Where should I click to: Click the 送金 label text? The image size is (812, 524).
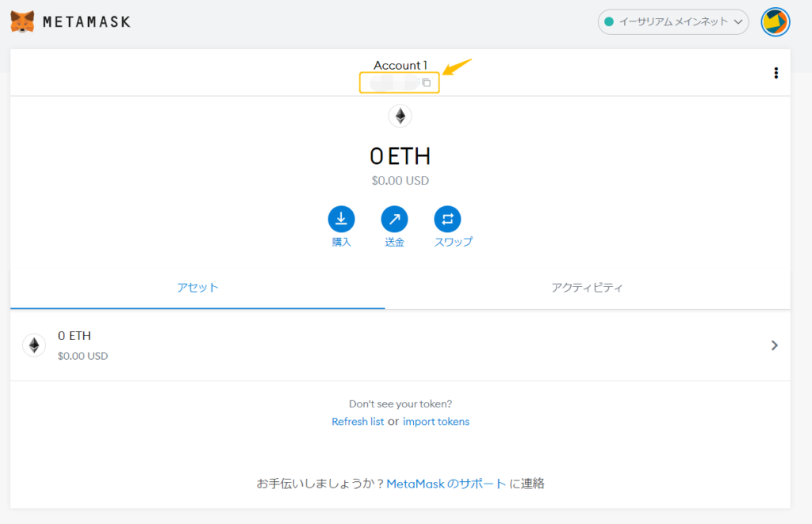pos(395,243)
